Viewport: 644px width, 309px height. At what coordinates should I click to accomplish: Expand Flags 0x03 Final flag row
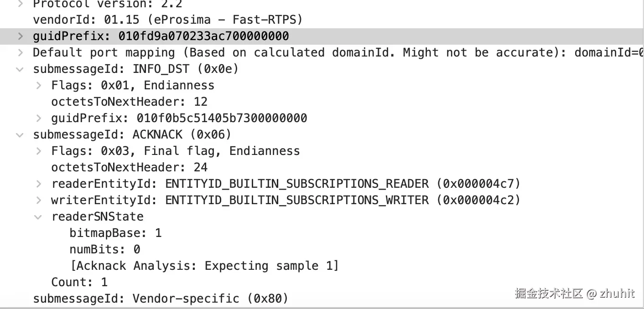coord(39,151)
